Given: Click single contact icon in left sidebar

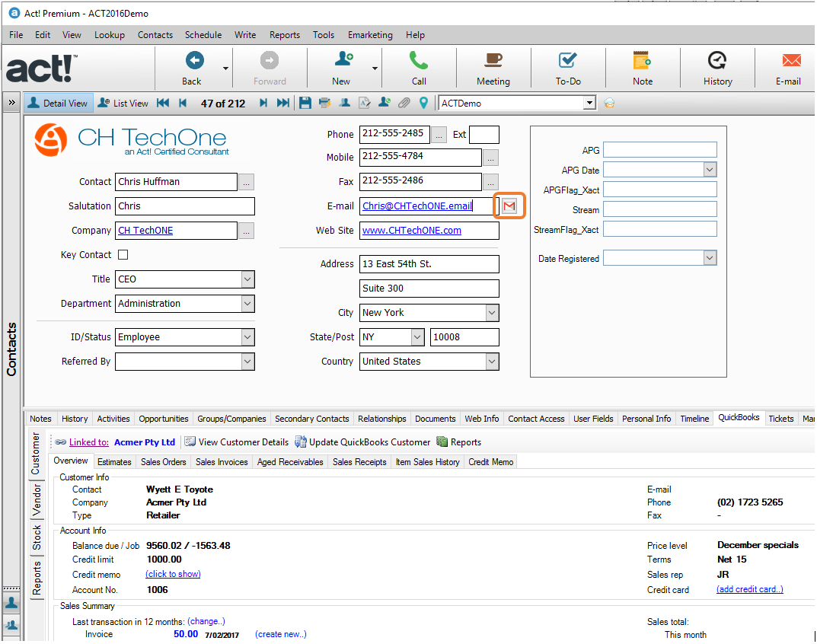Looking at the screenshot, I should click(11, 604).
